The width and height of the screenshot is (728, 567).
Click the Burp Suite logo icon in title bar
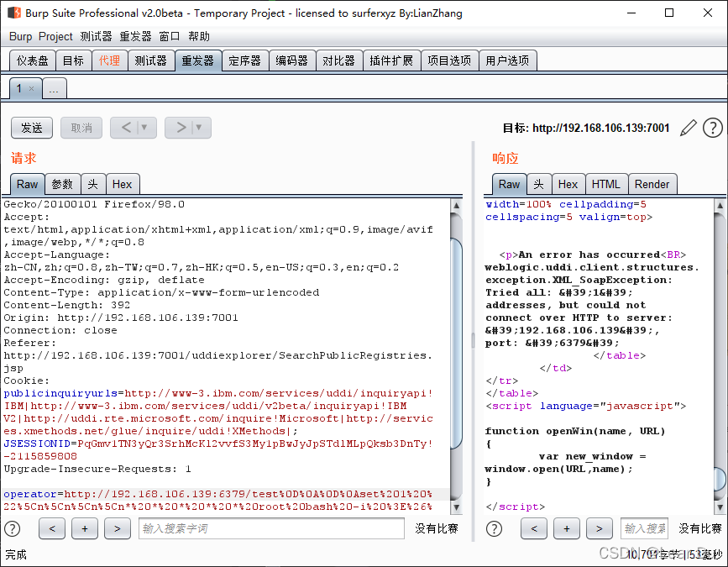point(14,13)
